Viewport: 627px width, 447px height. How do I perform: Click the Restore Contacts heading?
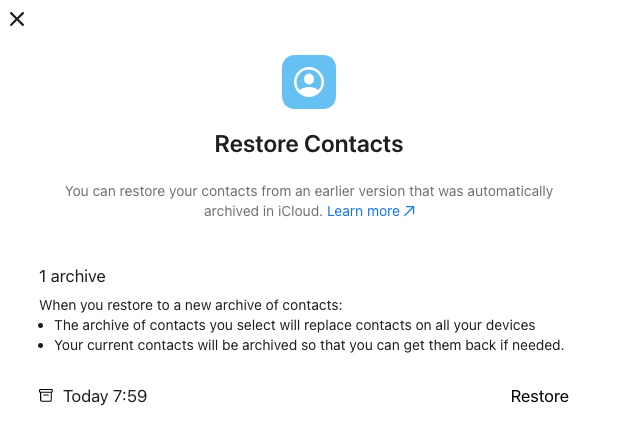click(309, 144)
